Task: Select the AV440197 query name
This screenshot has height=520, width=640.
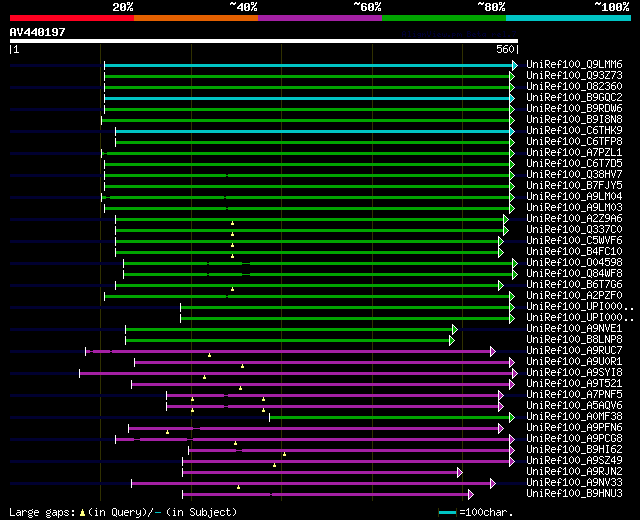Action: pos(38,32)
